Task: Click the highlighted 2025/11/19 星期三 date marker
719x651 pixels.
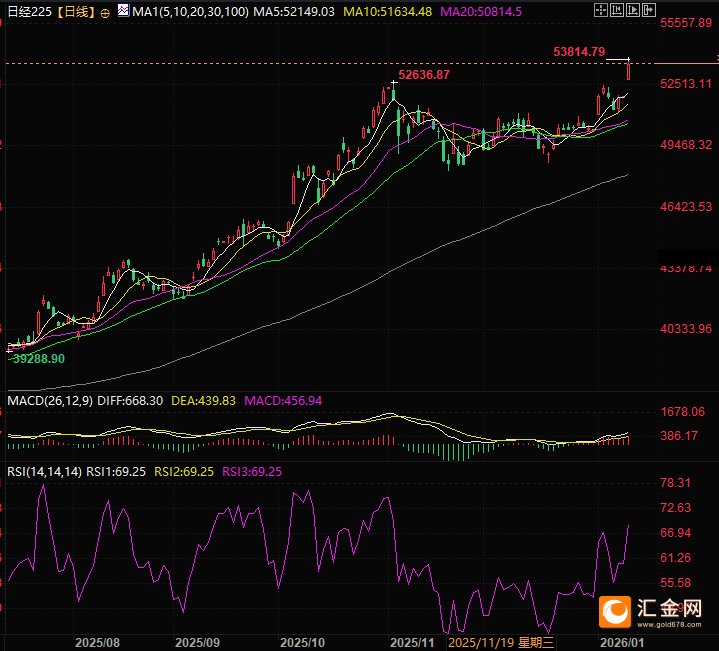Action: coord(507,642)
